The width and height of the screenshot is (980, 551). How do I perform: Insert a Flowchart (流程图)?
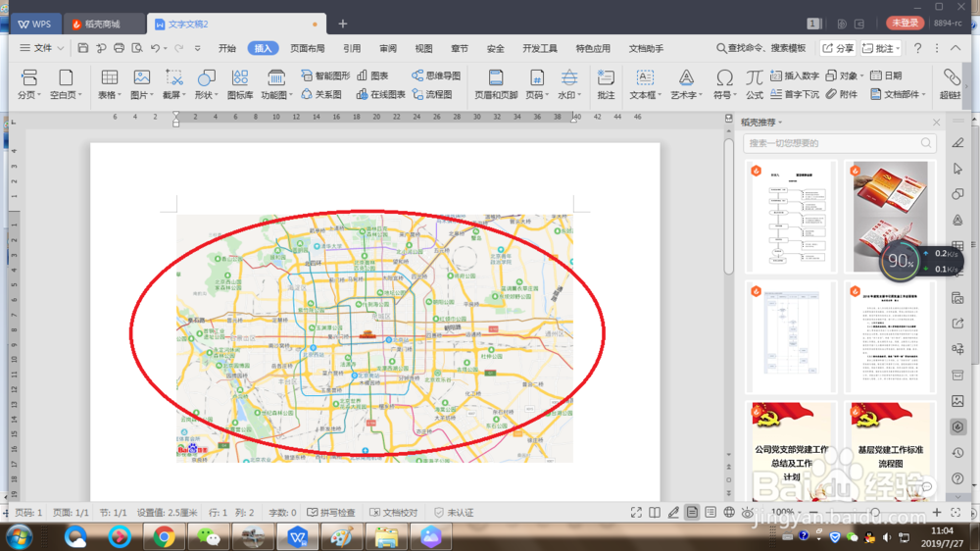click(432, 94)
